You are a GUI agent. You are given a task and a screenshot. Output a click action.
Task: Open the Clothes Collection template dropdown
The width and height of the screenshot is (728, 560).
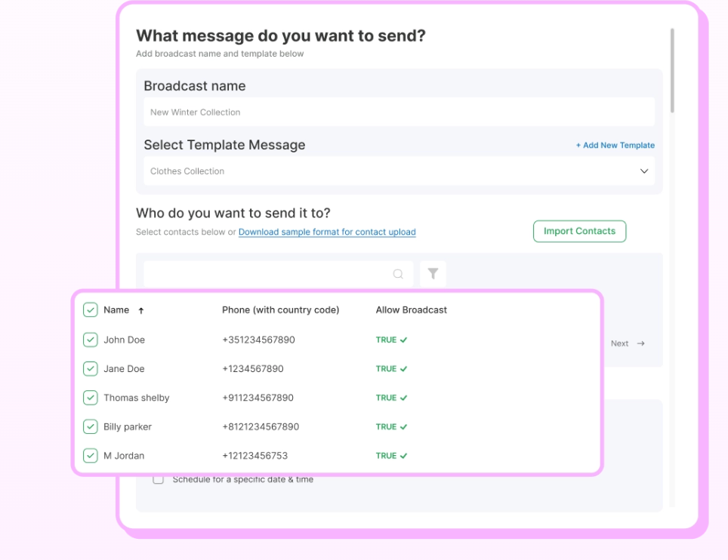(399, 171)
